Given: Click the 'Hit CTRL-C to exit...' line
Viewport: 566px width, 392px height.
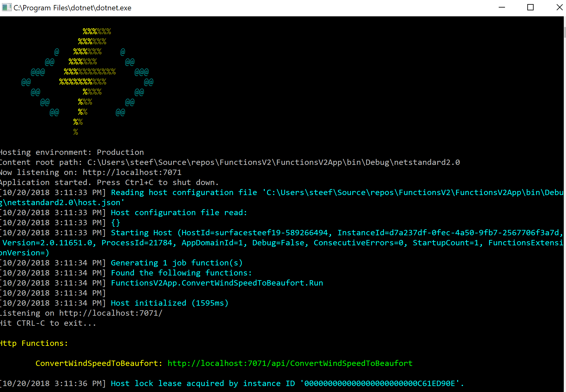Looking at the screenshot, I should point(48,323).
